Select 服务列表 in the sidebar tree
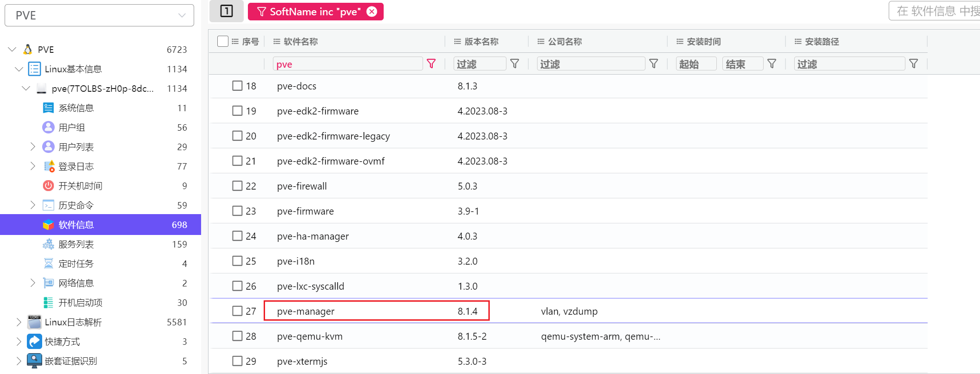Viewport: 980px width, 374px height. tap(76, 244)
